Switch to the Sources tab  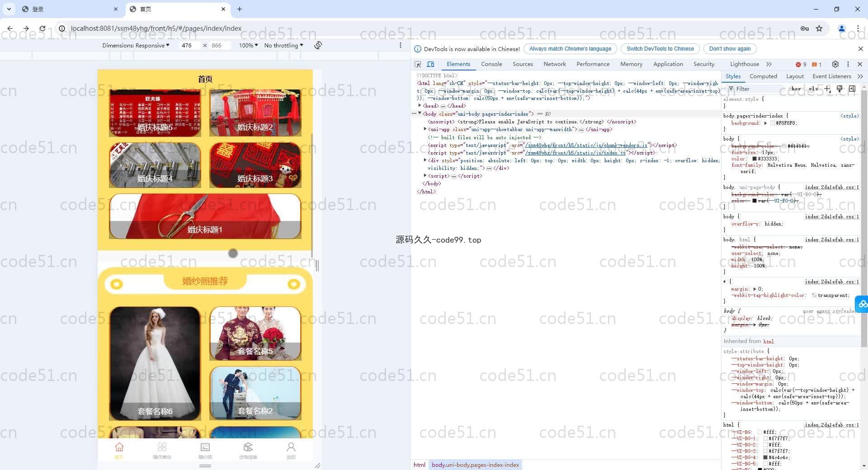(523, 64)
